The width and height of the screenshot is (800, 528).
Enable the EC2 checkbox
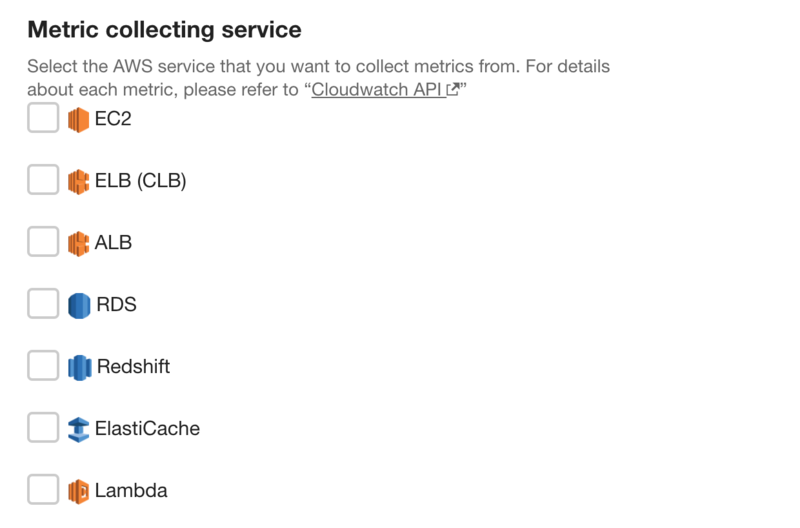click(43, 118)
